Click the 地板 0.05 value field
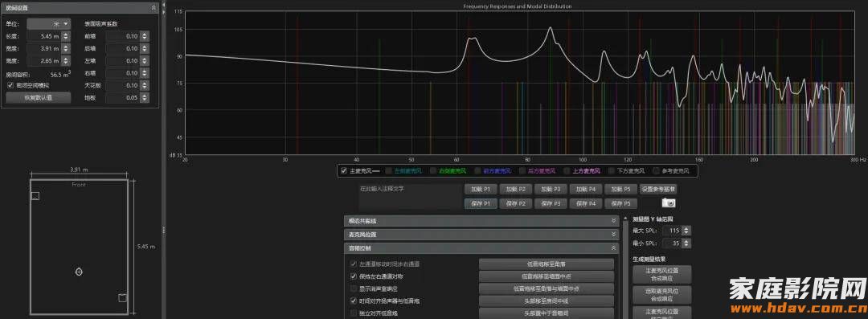The width and height of the screenshot is (868, 319). [x=122, y=97]
